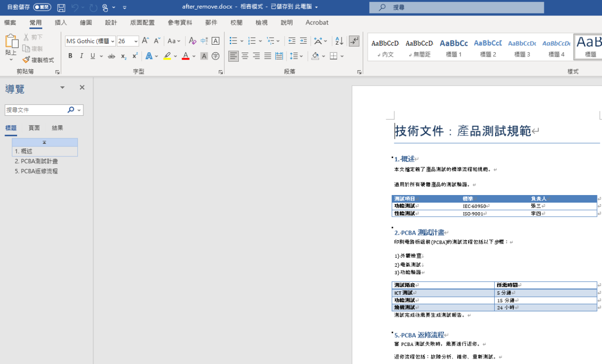Image resolution: width=602 pixels, height=364 pixels.
Task: Switch to 頁面 tab in navigation pane
Action: pyautogui.click(x=34, y=128)
